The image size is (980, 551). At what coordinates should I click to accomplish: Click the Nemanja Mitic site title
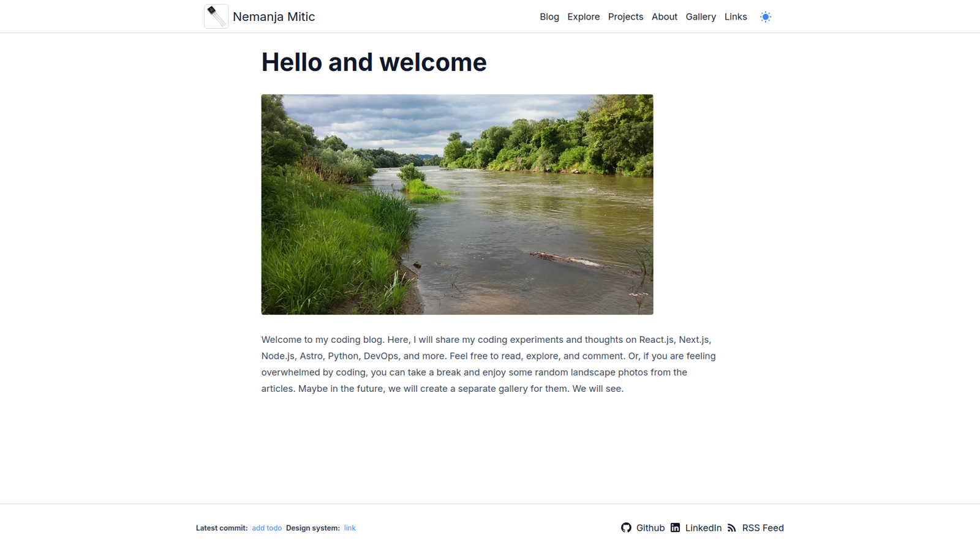[x=274, y=17]
